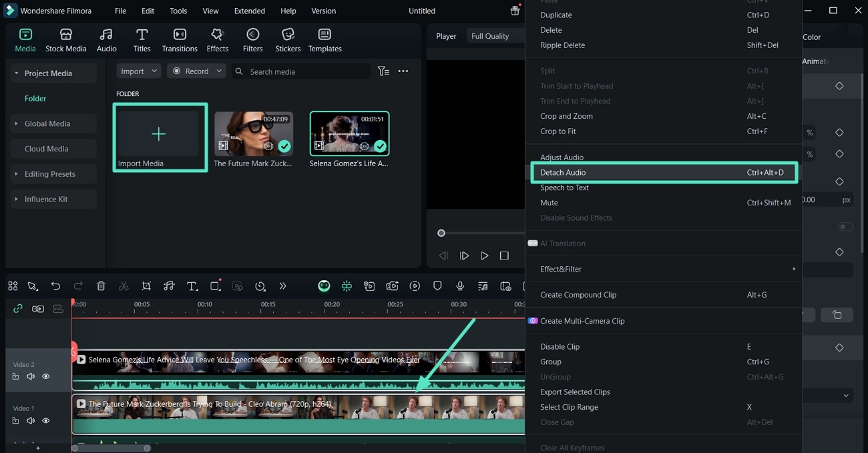Click in the Search media field
Screen dimensions: 868x453
(300, 71)
